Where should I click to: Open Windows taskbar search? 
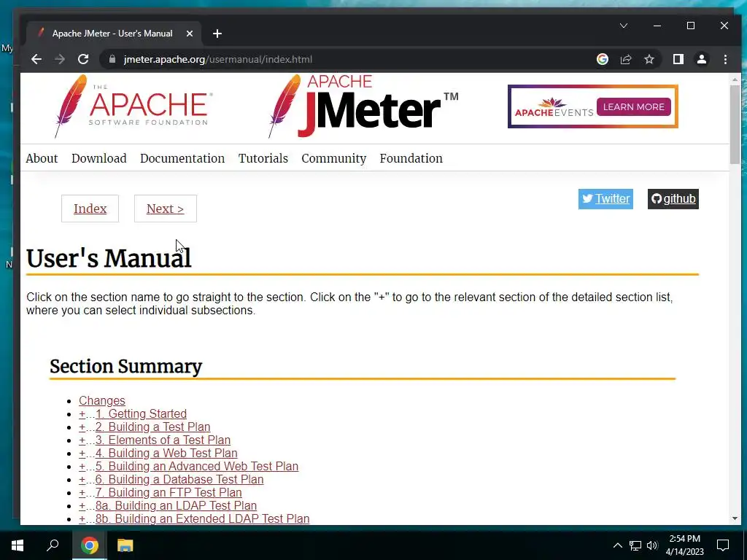[53, 545]
